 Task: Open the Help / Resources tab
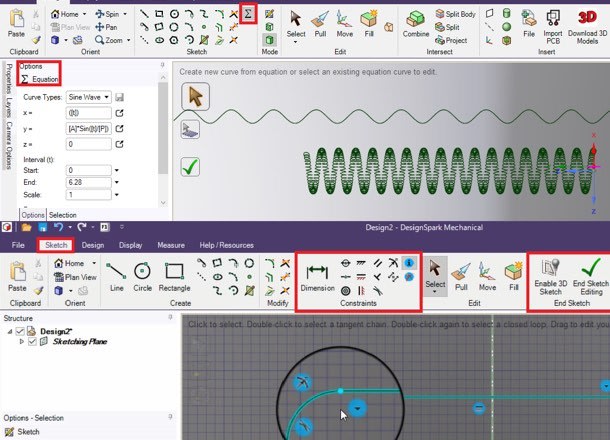226,245
